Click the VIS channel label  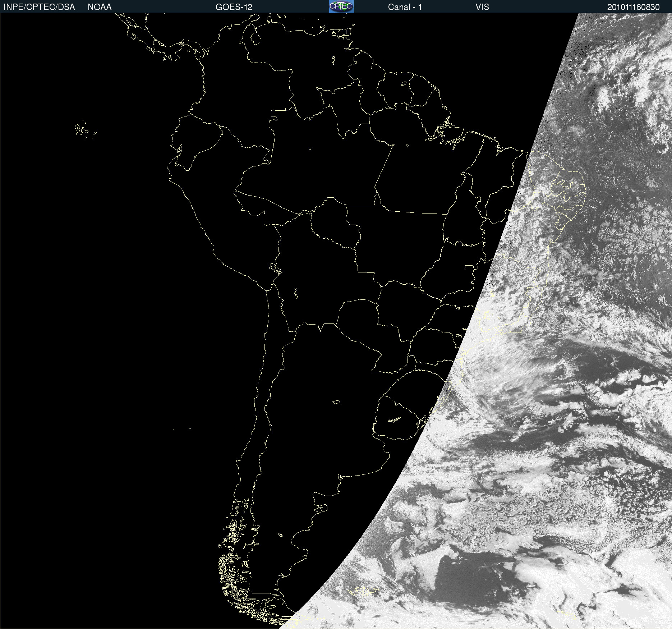click(x=482, y=7)
